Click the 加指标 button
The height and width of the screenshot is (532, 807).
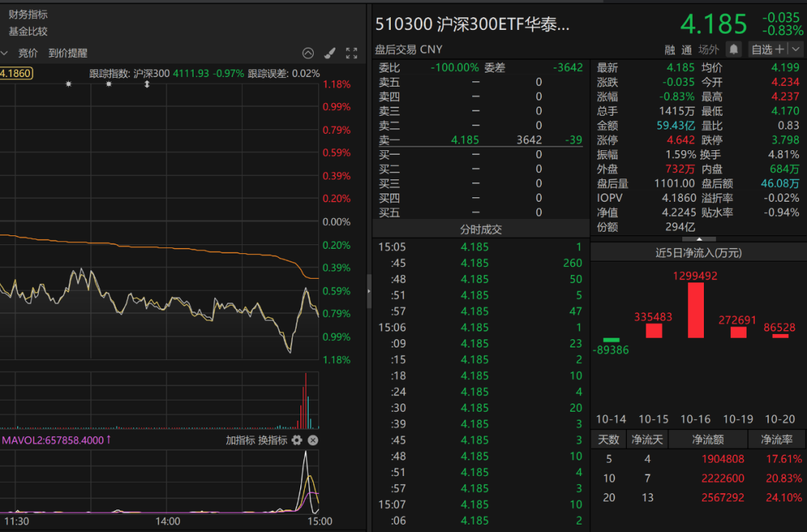240,440
